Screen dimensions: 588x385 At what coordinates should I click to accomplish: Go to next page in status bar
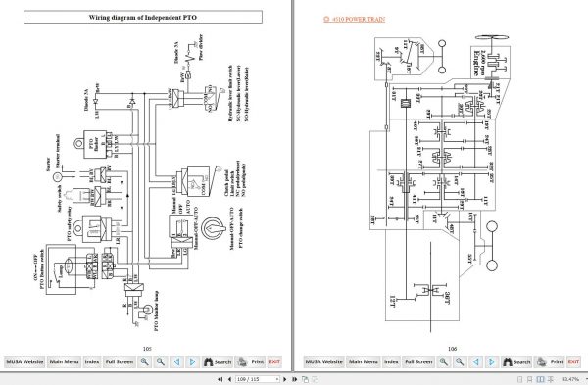tap(285, 379)
